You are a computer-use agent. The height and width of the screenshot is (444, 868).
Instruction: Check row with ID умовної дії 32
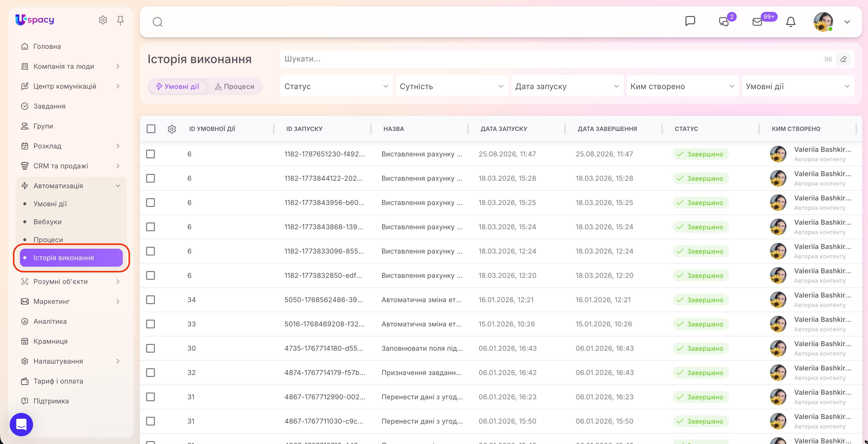tap(151, 373)
